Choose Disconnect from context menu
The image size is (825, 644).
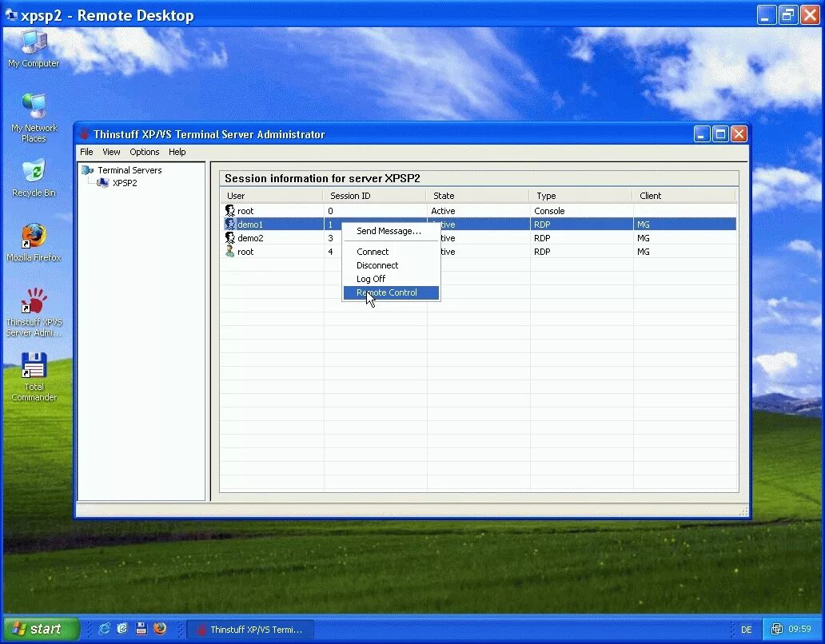[391, 265]
